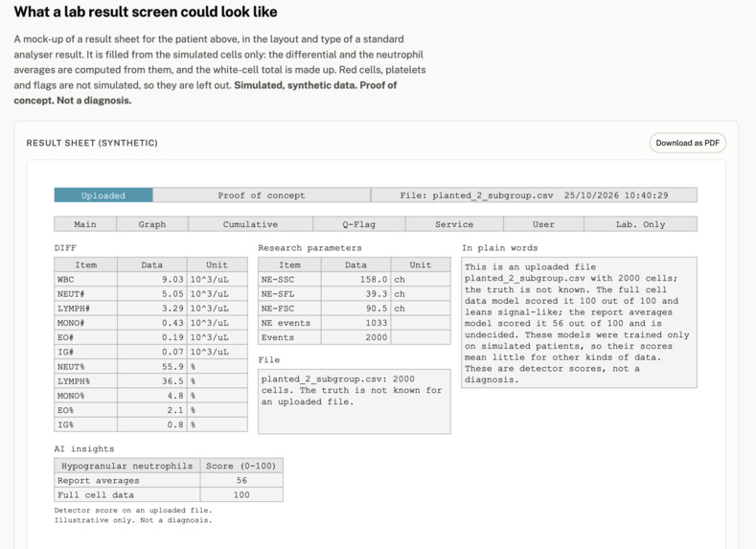Image resolution: width=756 pixels, height=549 pixels.
Task: Select the WBC row label
Action: click(86, 280)
